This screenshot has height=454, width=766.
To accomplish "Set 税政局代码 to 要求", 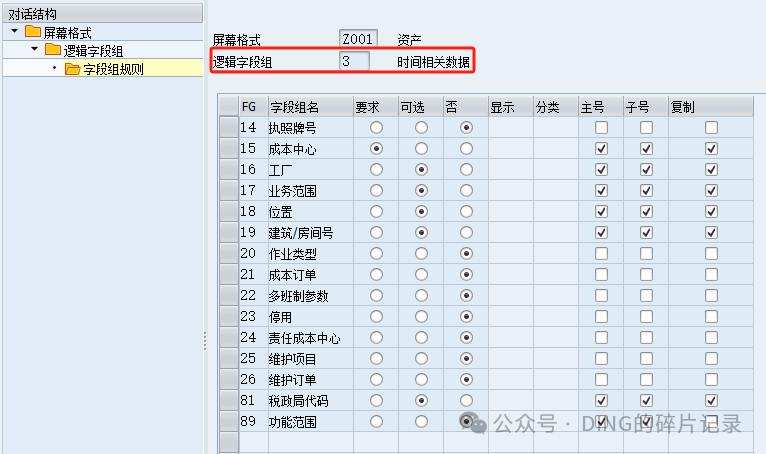I will click(376, 401).
